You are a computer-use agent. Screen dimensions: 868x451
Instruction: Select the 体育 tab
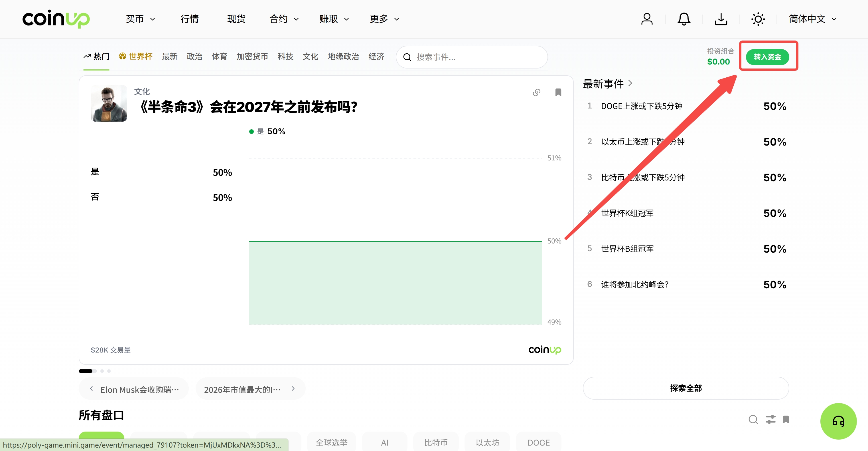point(219,56)
